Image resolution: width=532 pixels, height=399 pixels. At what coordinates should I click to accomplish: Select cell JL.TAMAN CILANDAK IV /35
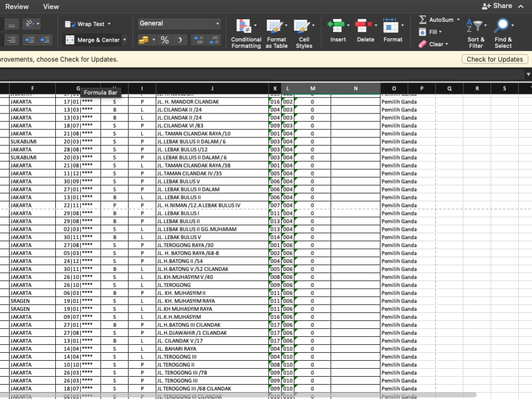pyautogui.click(x=212, y=173)
